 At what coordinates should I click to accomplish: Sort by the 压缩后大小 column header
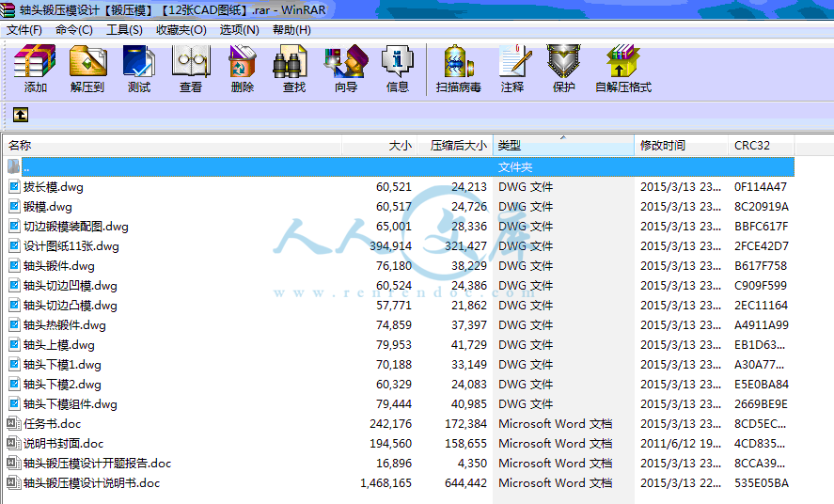(x=455, y=145)
